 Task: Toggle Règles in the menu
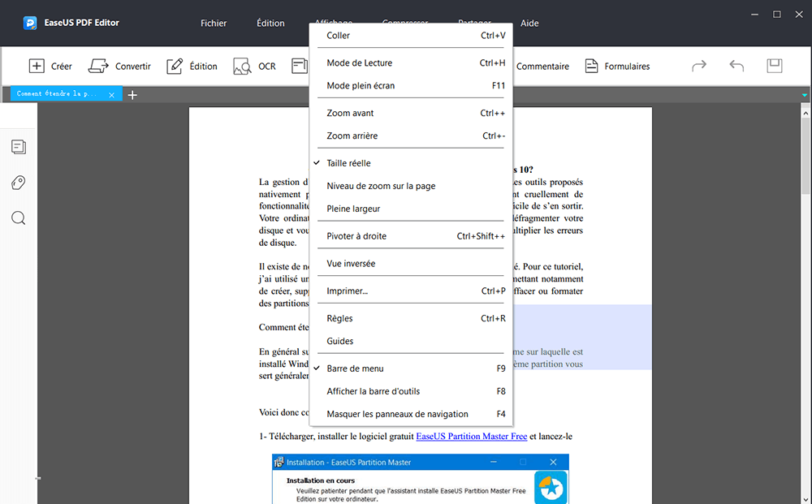[412, 318]
